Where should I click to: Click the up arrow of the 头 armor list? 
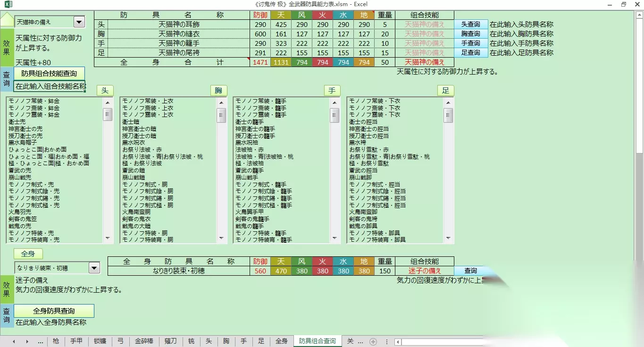pos(108,102)
